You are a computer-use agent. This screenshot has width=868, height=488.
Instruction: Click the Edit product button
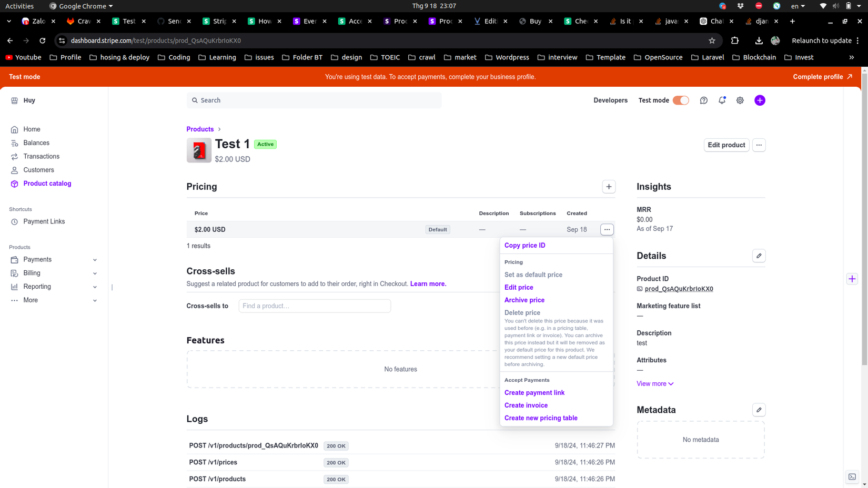pos(726,145)
